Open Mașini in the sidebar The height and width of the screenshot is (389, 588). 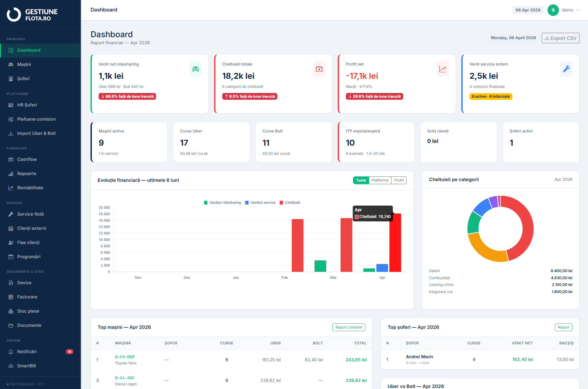40,65
